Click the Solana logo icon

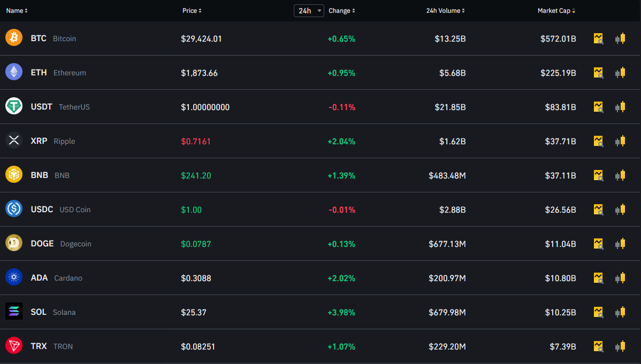point(14,312)
